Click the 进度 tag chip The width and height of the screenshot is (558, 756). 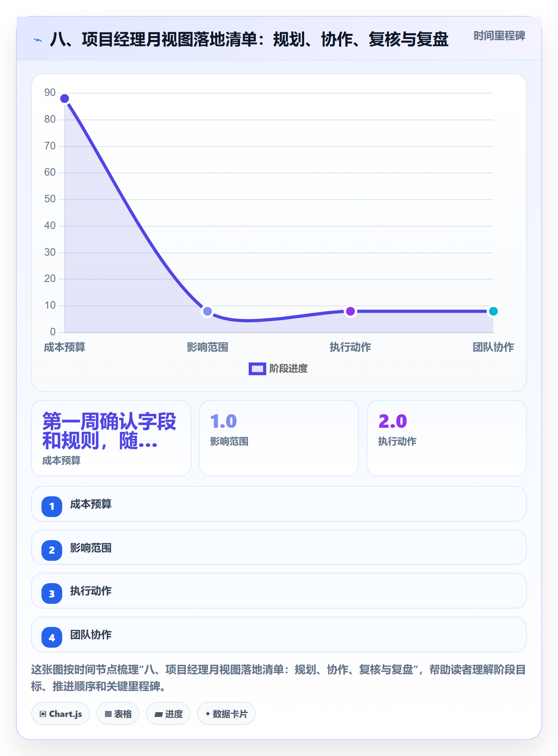[x=168, y=714]
